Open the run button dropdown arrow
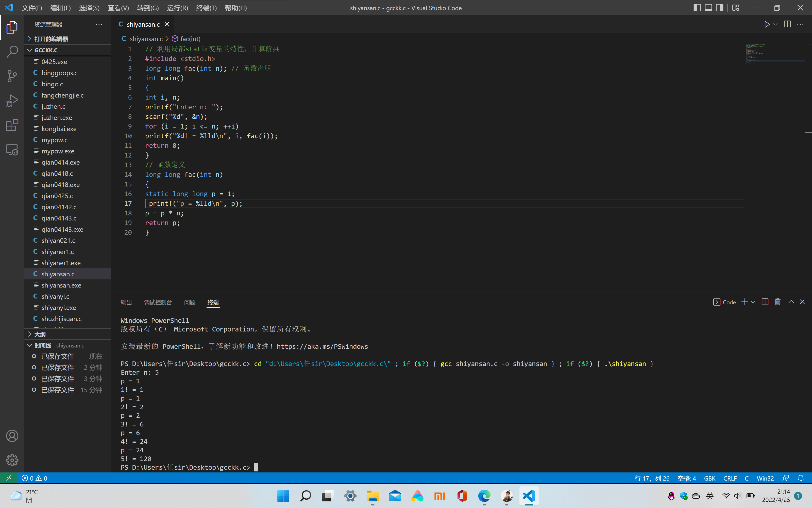812x508 pixels. pyautogui.click(x=775, y=24)
